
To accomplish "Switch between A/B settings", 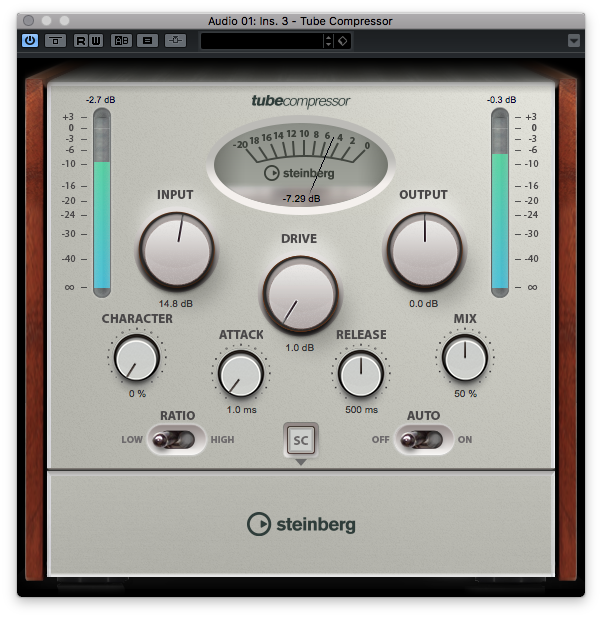I will coord(121,41).
